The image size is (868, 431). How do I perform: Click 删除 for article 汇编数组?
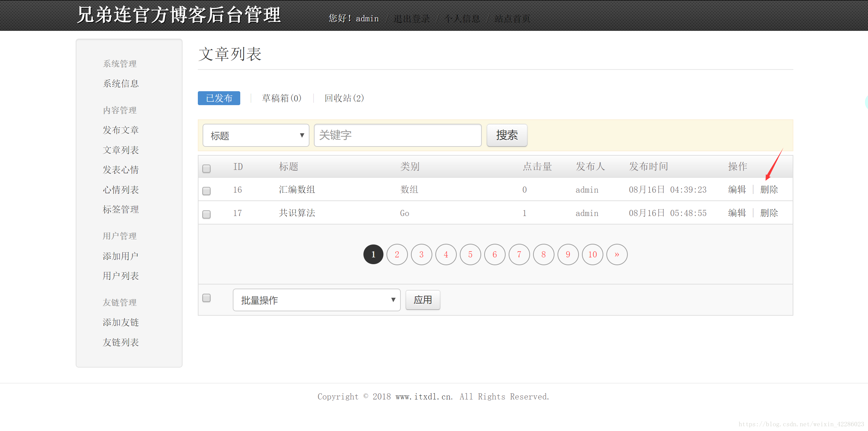(769, 190)
